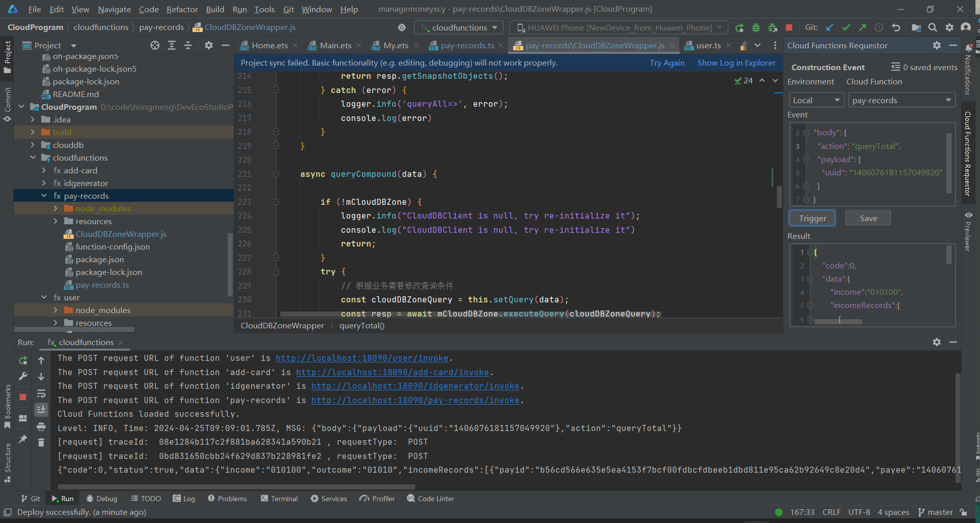Click the attach debugger to process icon
The width and height of the screenshot is (980, 523).
coord(773,27)
